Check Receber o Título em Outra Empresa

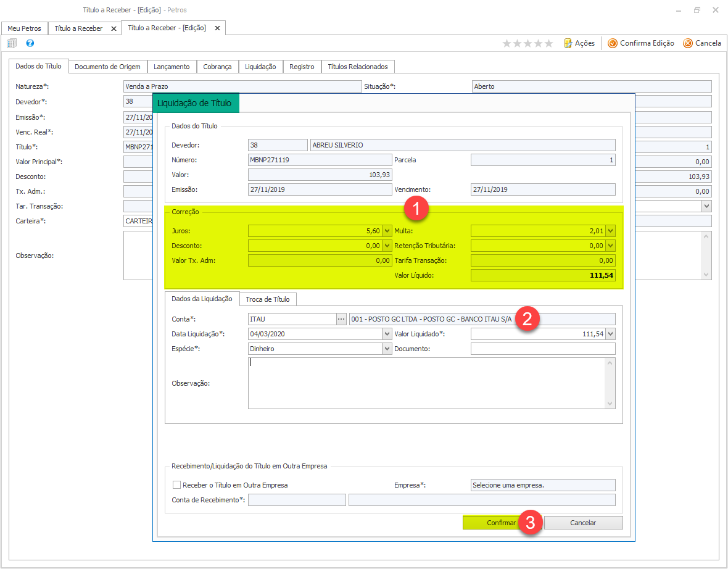[x=176, y=485]
